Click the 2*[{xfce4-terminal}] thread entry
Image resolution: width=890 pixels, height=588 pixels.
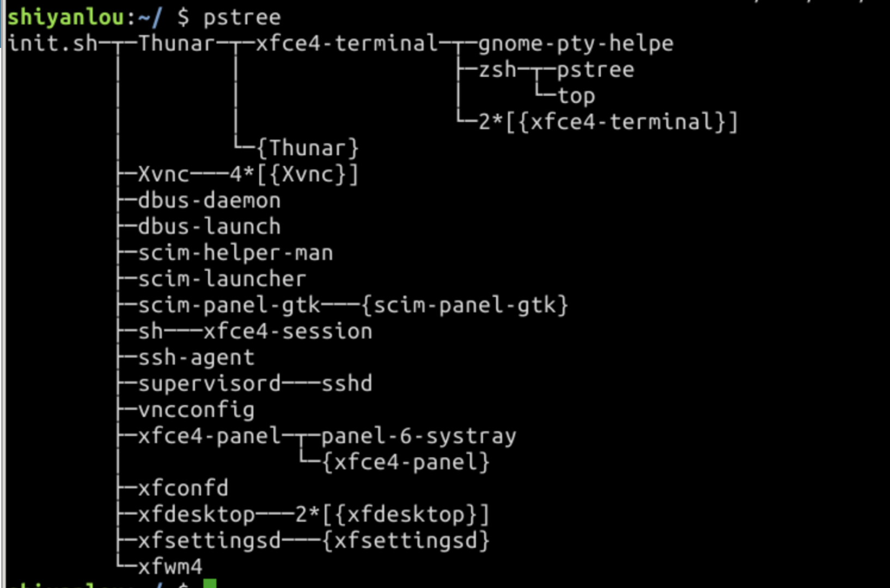pos(608,122)
